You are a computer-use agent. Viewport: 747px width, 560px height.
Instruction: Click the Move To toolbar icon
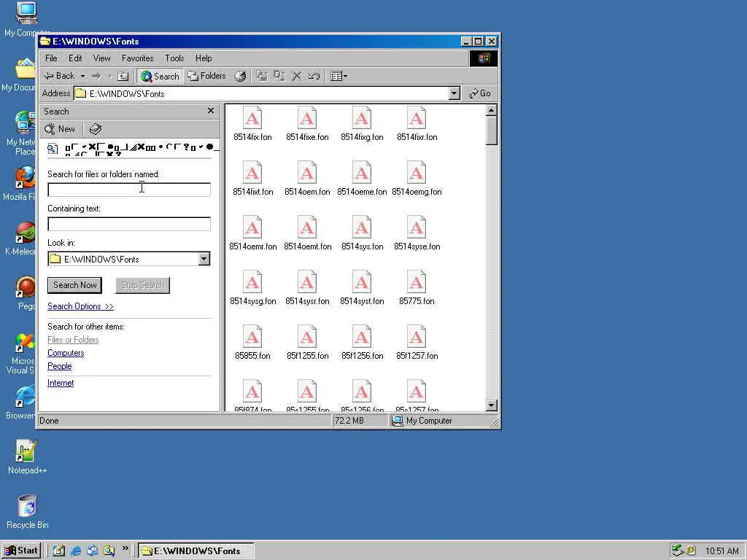tap(262, 76)
